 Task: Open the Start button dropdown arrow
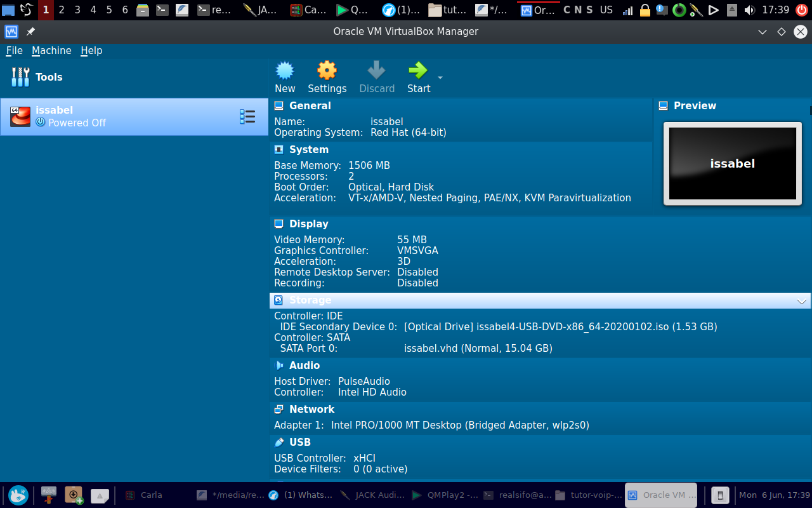tap(440, 78)
